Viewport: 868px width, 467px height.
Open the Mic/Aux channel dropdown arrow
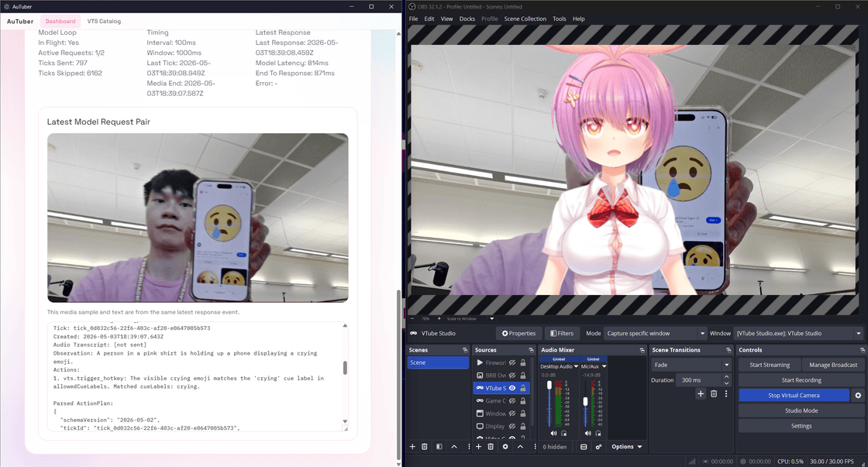604,366
